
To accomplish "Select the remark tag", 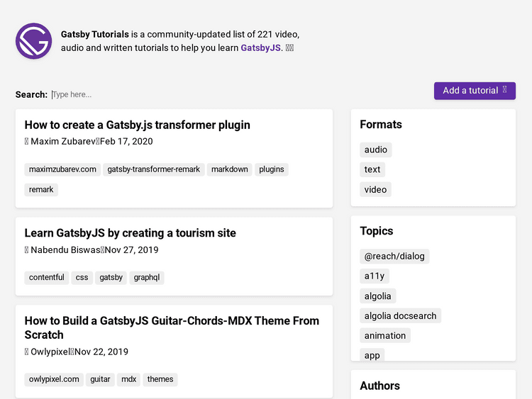I will tap(41, 189).
